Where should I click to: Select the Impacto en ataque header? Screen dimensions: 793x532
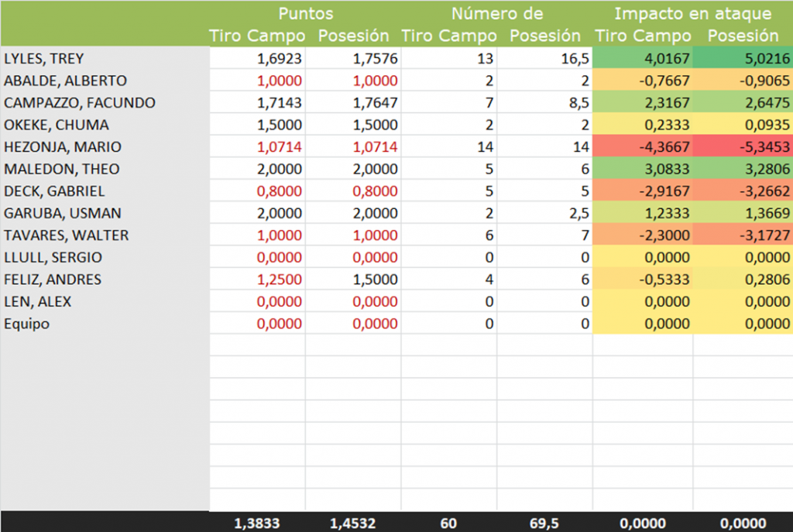[x=692, y=14]
